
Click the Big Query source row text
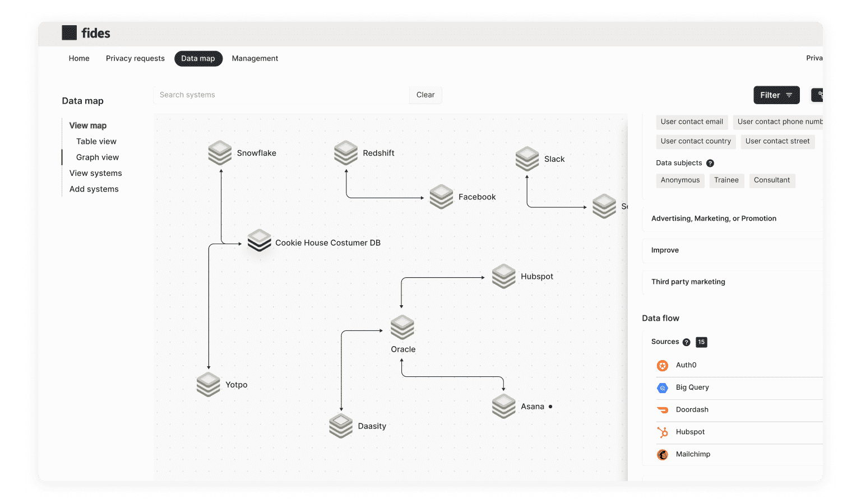(x=692, y=388)
